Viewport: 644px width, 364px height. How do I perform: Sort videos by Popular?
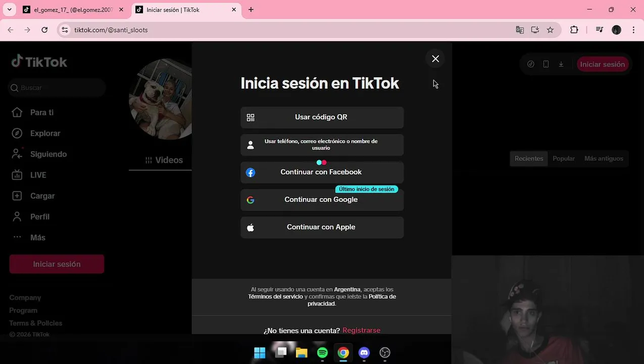(564, 159)
